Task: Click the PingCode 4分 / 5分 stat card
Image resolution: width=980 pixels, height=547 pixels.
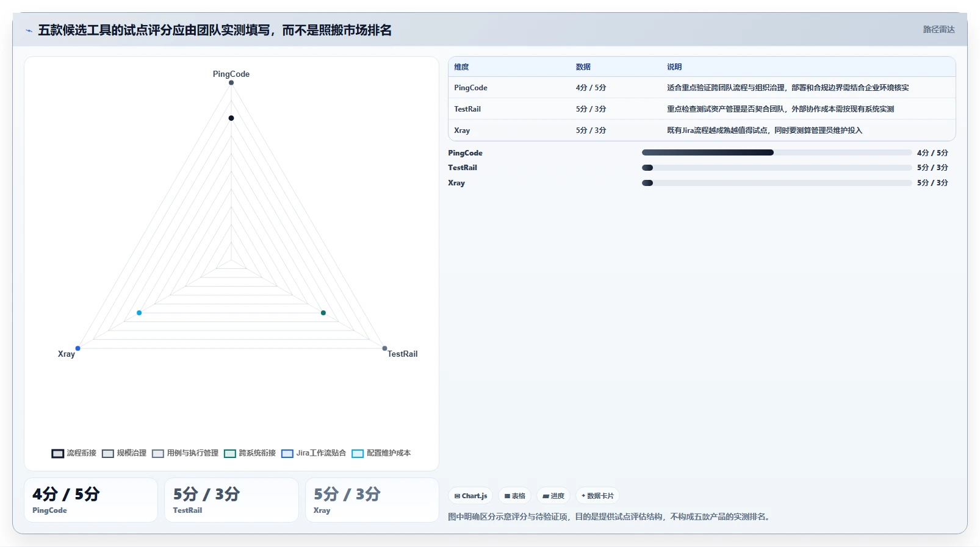Action: pyautogui.click(x=91, y=500)
